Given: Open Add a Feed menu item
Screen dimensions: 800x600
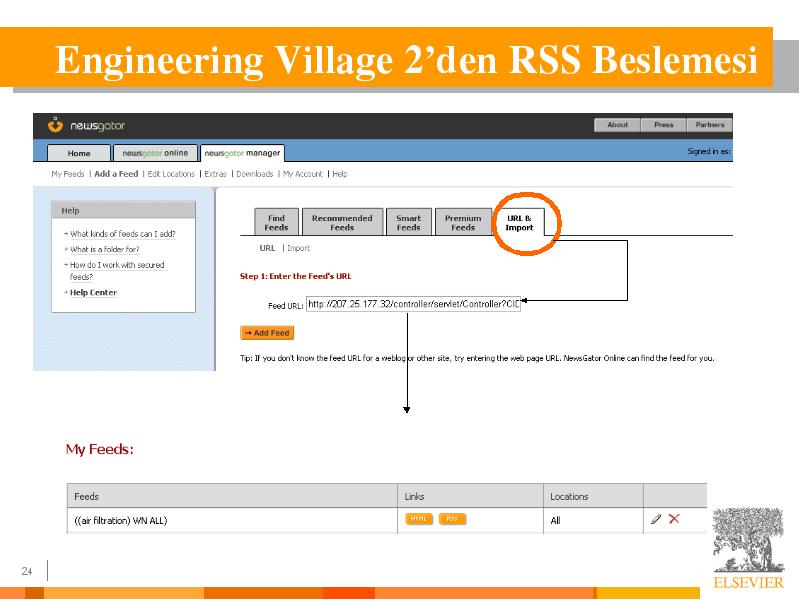Looking at the screenshot, I should (x=116, y=174).
